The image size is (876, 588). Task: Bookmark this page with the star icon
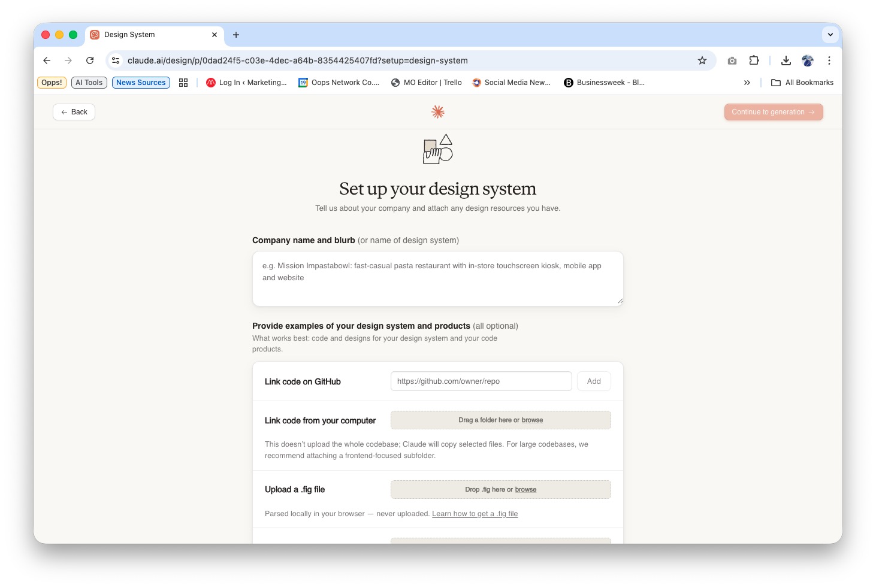coord(702,60)
